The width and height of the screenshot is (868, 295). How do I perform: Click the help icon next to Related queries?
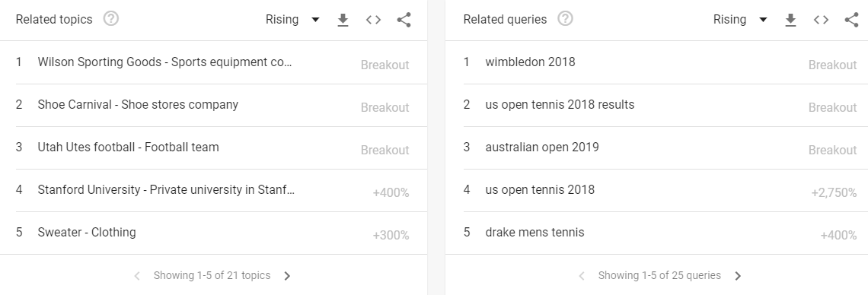565,19
